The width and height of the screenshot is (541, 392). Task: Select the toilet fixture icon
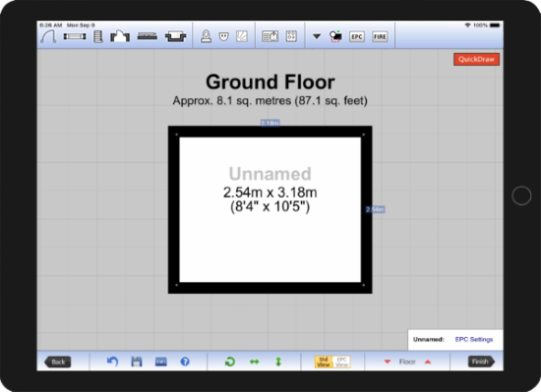coord(206,36)
